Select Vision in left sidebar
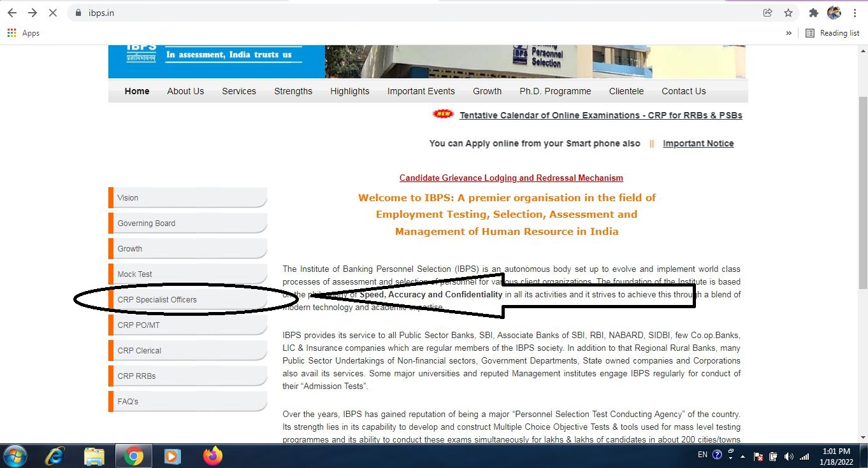 point(187,197)
